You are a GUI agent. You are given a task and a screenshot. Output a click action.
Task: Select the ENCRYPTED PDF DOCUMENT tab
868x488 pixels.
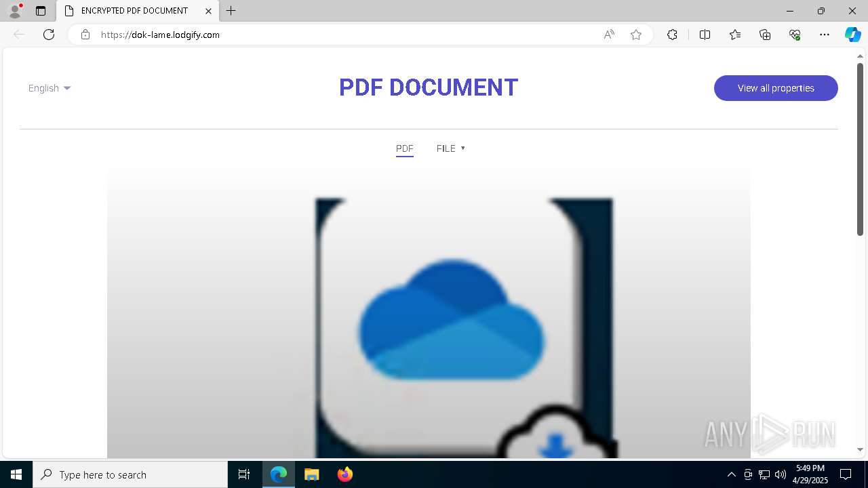coord(138,11)
